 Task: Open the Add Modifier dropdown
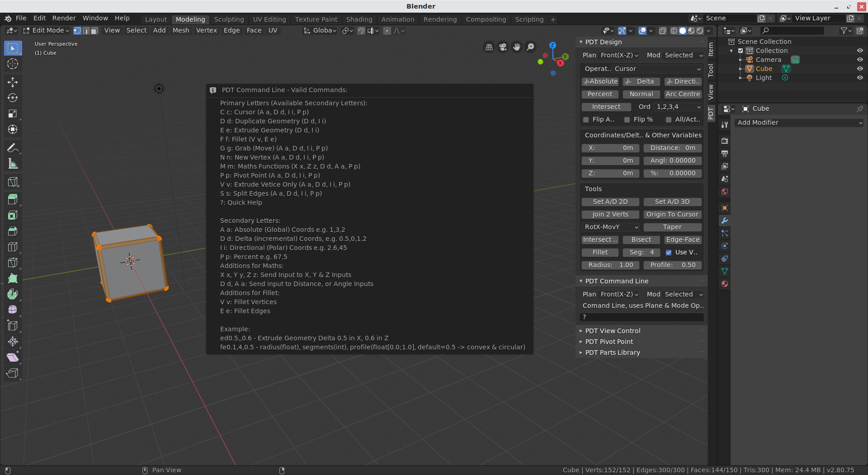tap(799, 122)
